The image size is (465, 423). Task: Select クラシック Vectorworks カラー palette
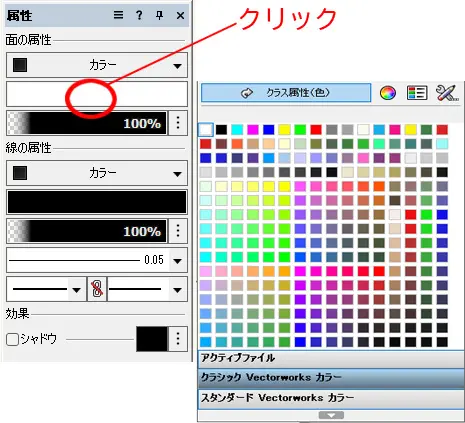click(x=331, y=378)
